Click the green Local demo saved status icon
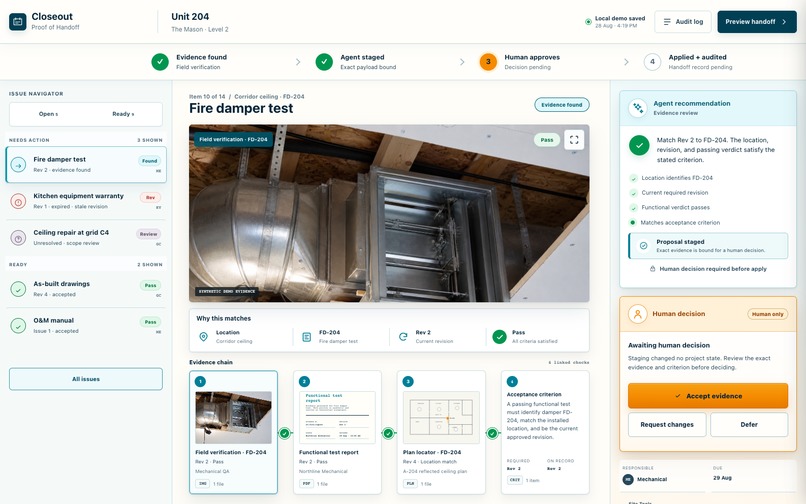This screenshot has height=504, width=806. click(x=588, y=22)
